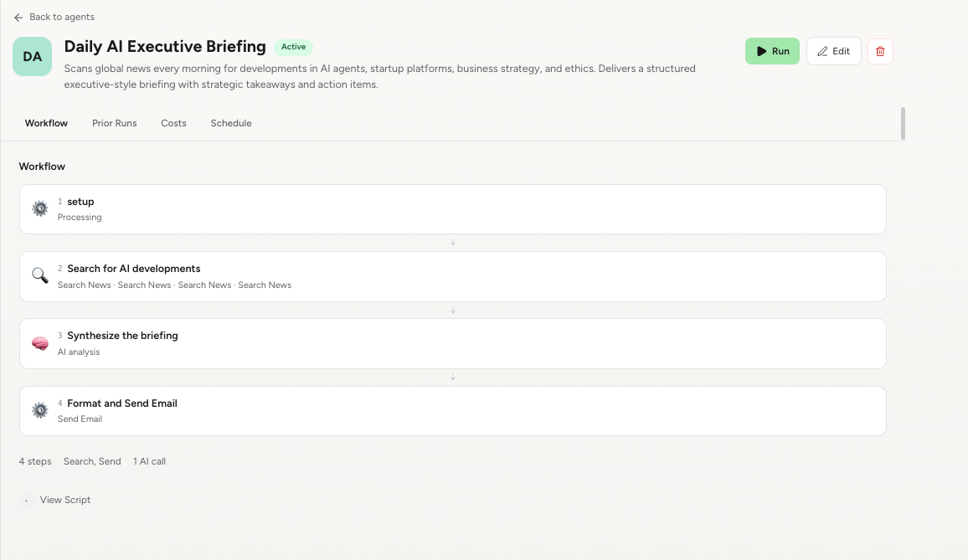Open the setup workflow step

pos(452,209)
